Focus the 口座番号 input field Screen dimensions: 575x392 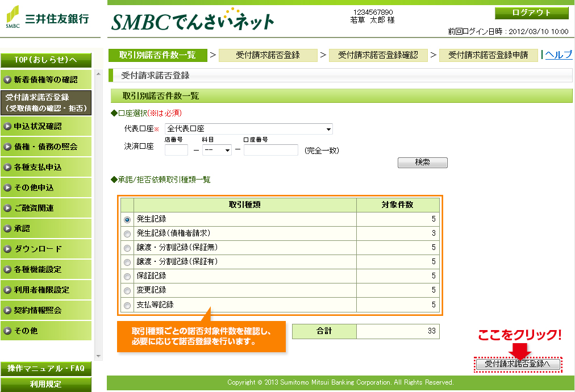pyautogui.click(x=271, y=150)
